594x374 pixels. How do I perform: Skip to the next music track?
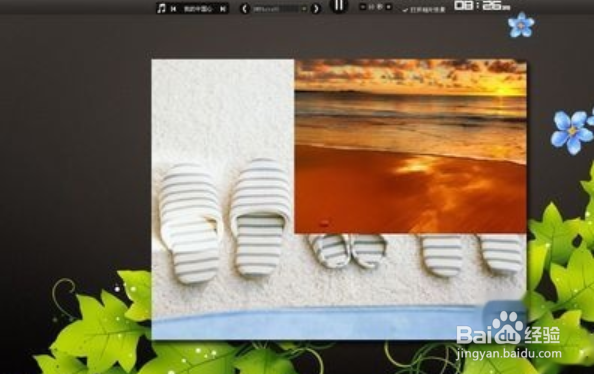pos(223,8)
